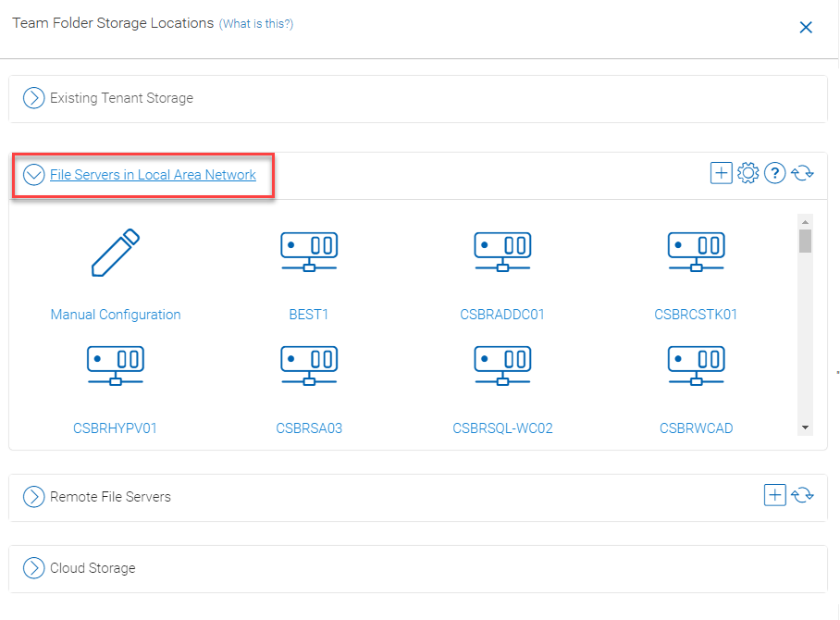This screenshot has width=840, height=620.
Task: Select the BEST1 server icon
Action: click(x=309, y=252)
